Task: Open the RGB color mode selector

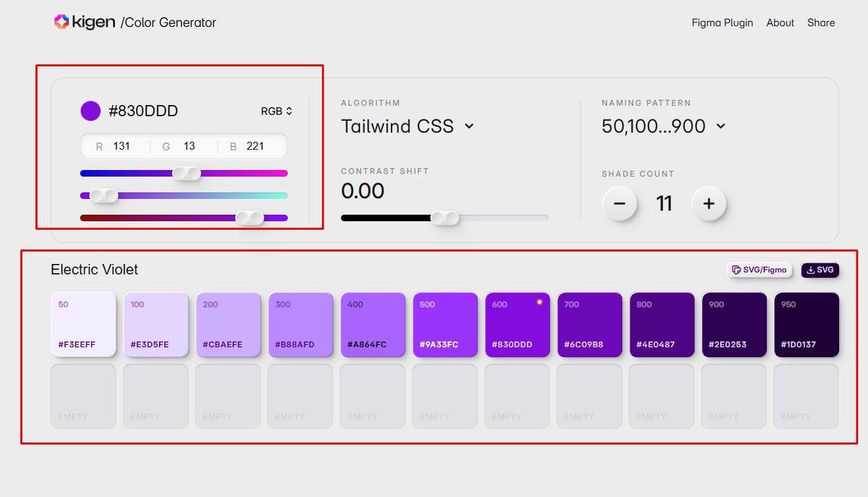Action: tap(277, 112)
